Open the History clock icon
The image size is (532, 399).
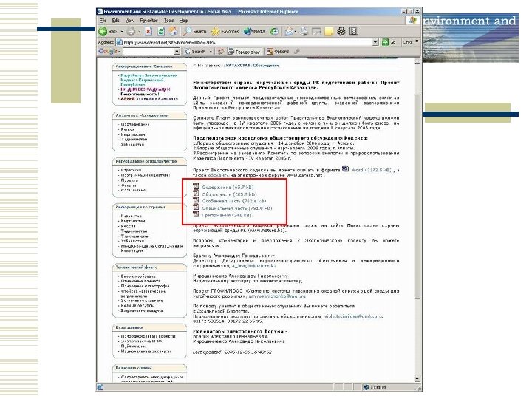coord(274,32)
